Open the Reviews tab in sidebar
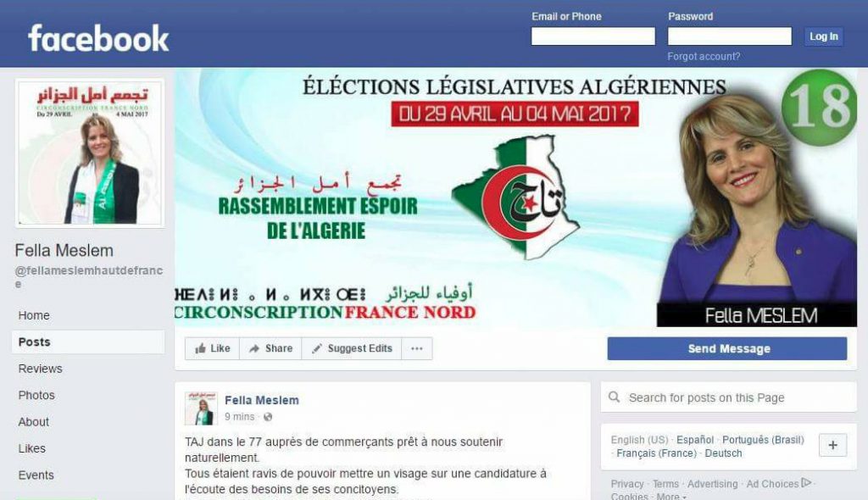Viewport: 868px width, 500px height. (41, 368)
